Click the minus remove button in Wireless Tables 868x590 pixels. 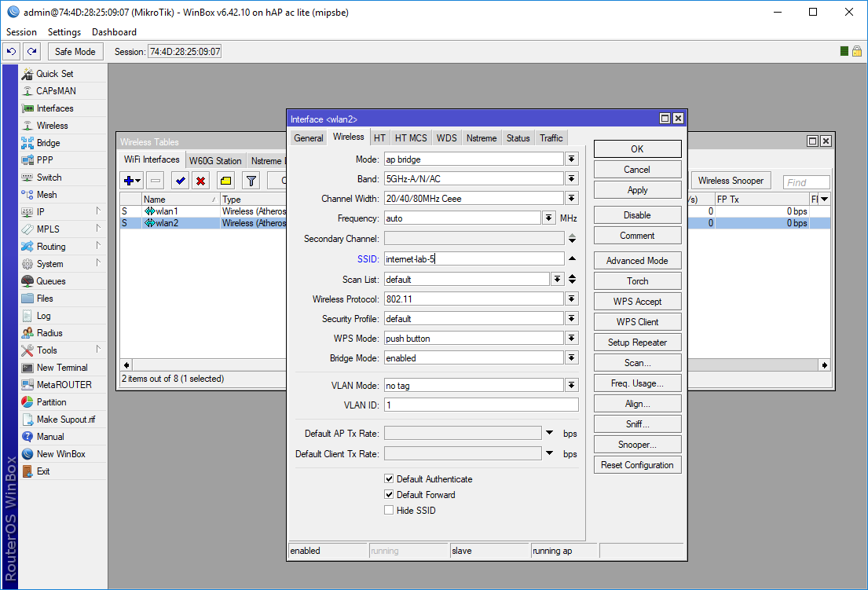point(156,181)
